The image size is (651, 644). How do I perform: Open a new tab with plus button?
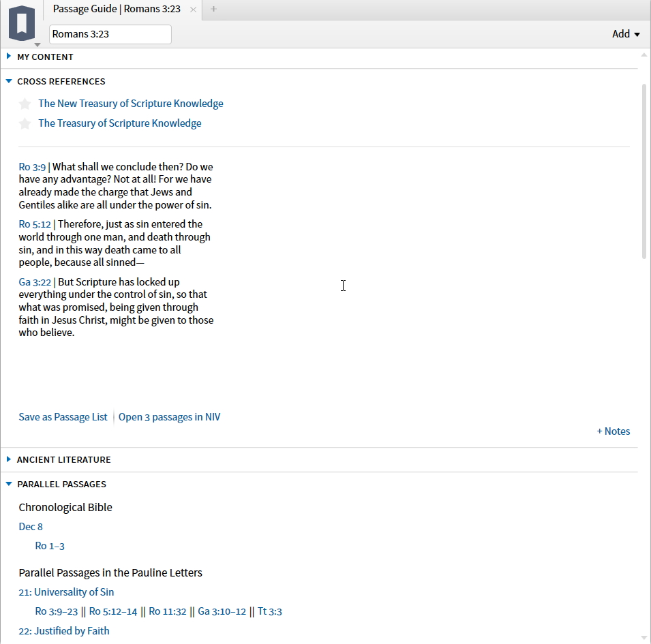coord(213,9)
